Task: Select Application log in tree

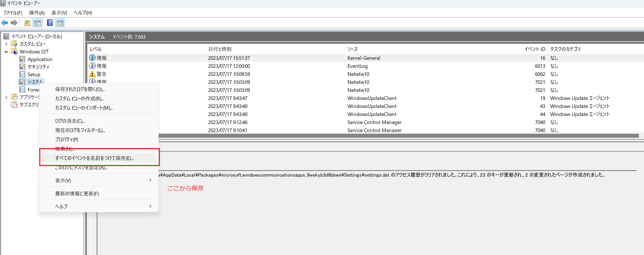Action: point(40,59)
